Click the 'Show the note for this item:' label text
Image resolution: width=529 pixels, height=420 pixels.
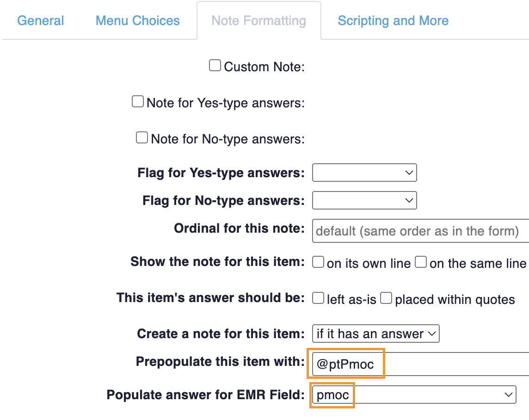217,262
